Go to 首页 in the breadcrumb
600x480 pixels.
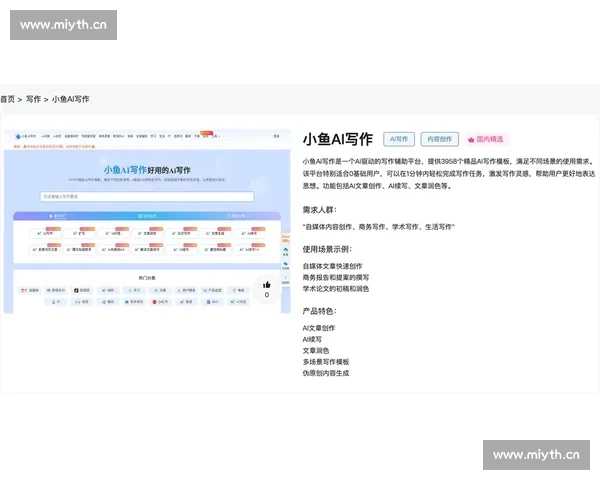click(x=7, y=99)
